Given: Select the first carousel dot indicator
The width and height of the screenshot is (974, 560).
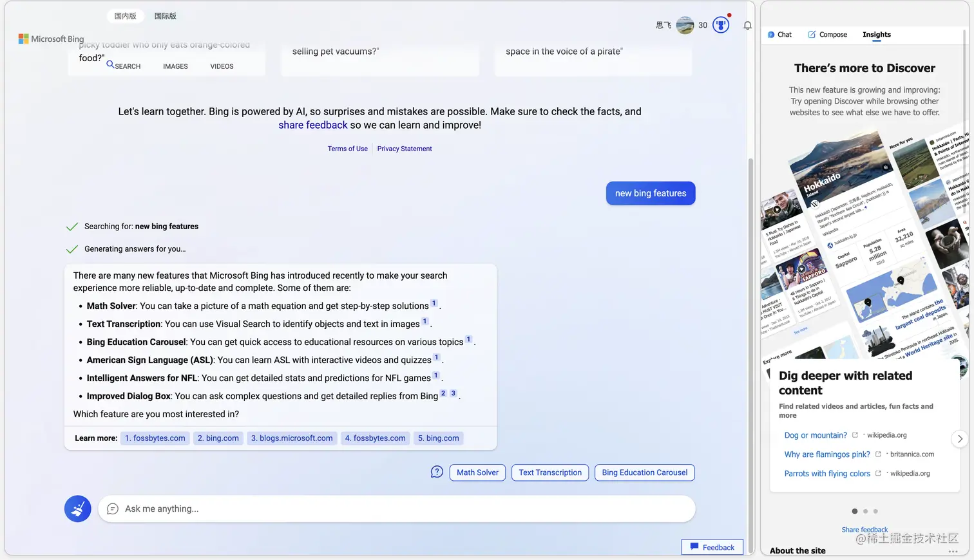Looking at the screenshot, I should (x=855, y=511).
